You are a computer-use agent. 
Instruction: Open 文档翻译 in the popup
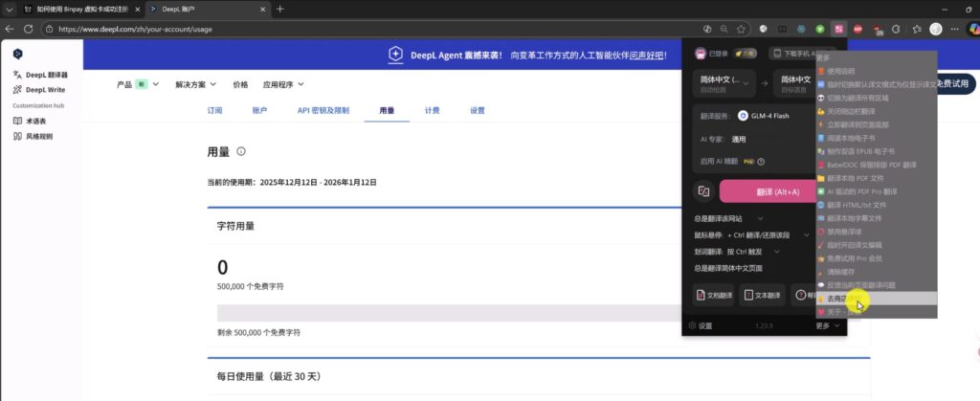tap(713, 295)
